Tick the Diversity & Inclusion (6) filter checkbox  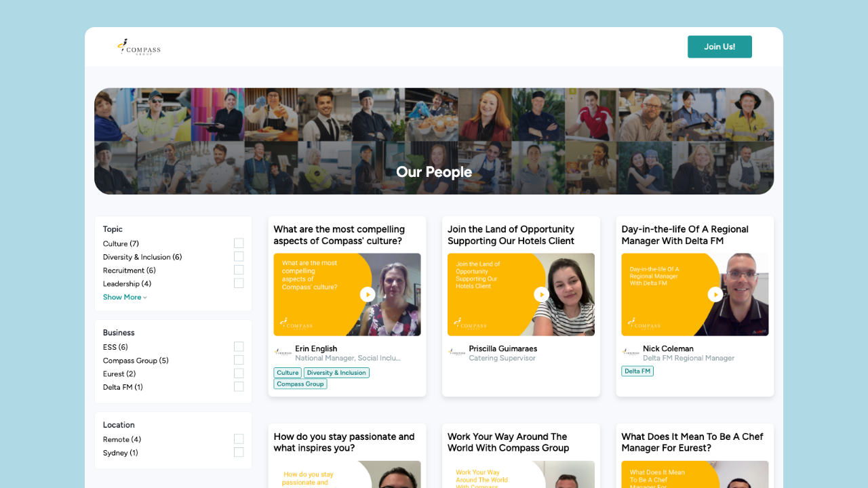(239, 257)
